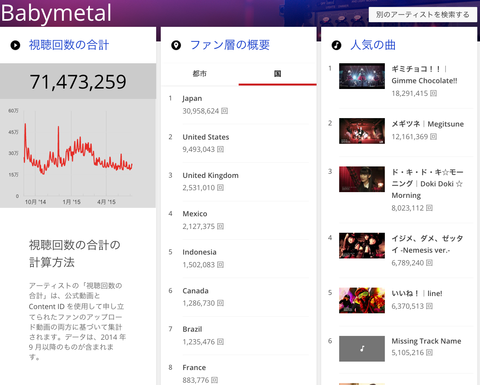Click the いいね！ line! song title
The height and width of the screenshot is (385, 480).
point(417,293)
